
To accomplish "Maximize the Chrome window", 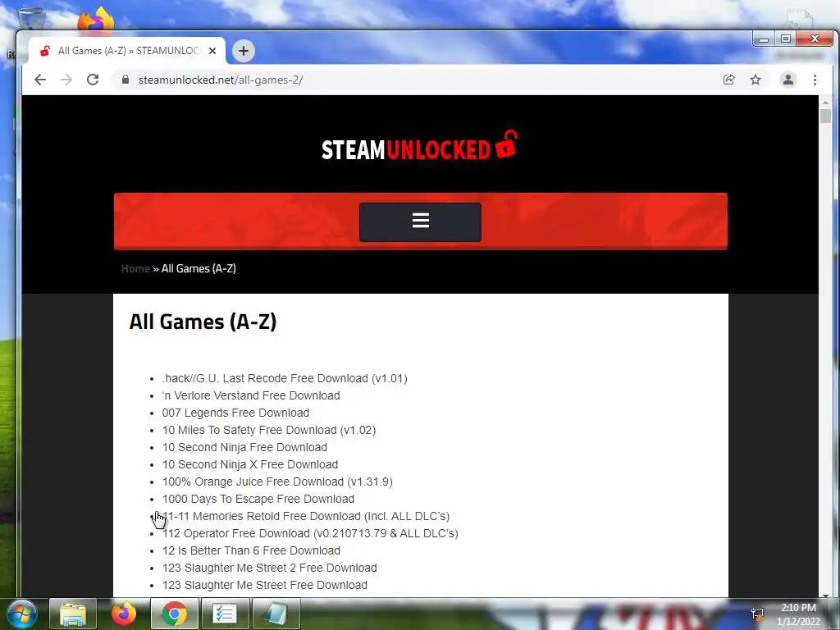I will tap(785, 39).
